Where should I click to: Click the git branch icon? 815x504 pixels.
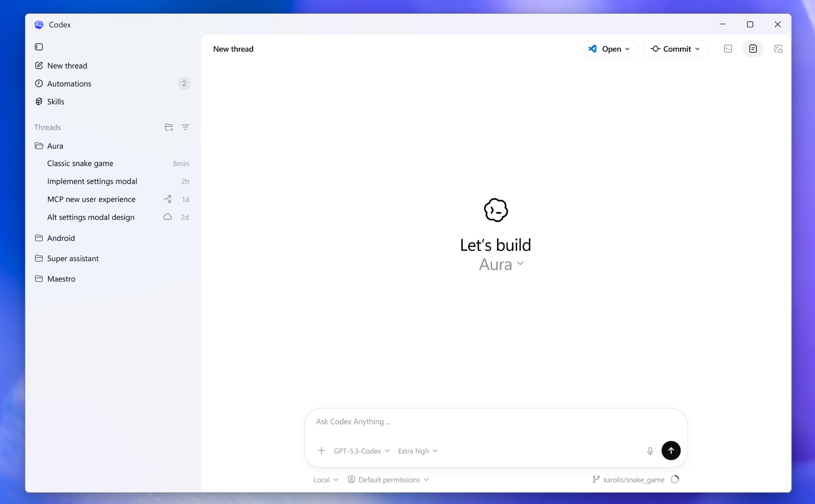tap(596, 479)
